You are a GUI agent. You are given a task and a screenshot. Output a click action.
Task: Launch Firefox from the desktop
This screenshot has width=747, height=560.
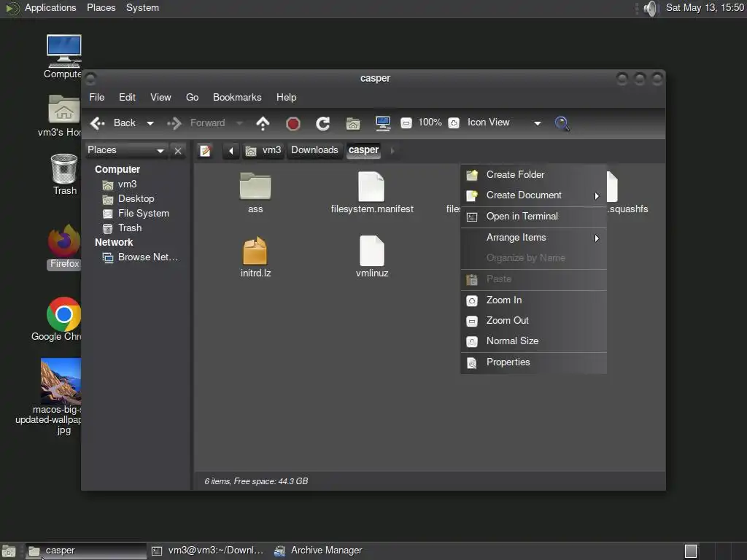64,241
